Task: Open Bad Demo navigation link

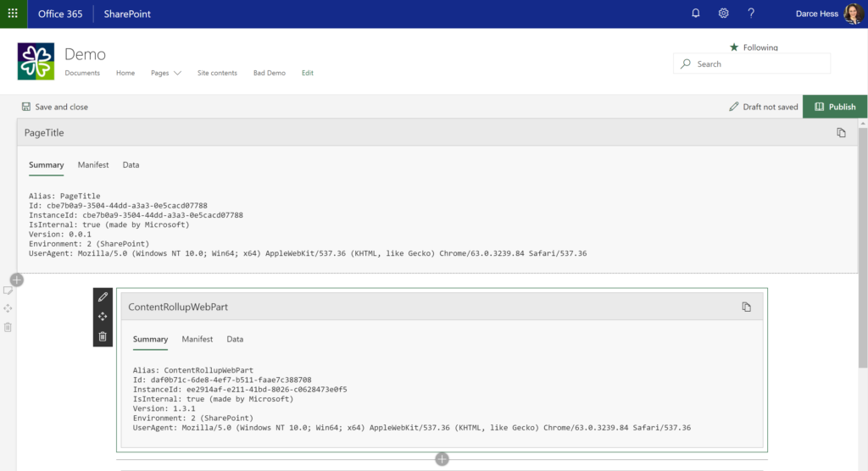Action: pos(269,73)
